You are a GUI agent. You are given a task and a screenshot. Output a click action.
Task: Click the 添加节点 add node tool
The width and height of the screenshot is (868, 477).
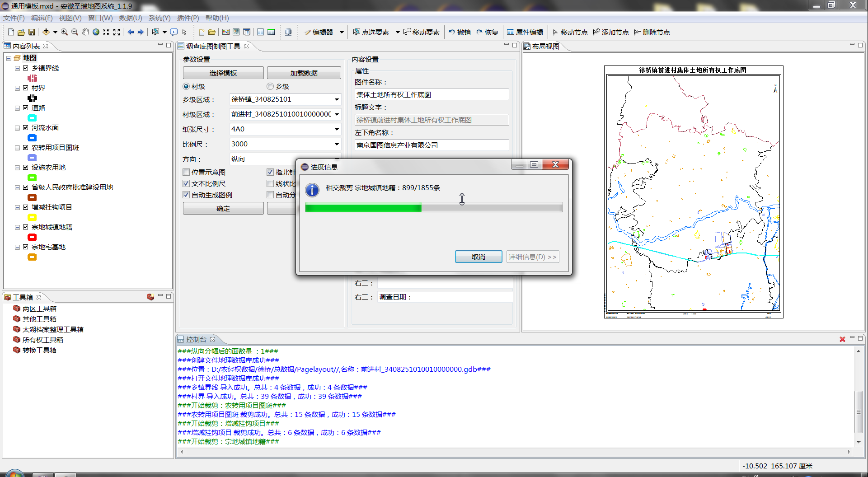tap(611, 32)
